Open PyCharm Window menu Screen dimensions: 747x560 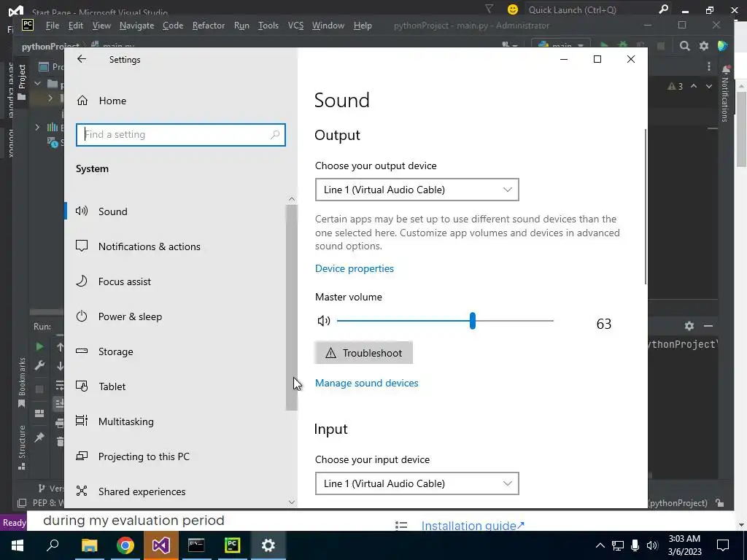click(x=328, y=26)
